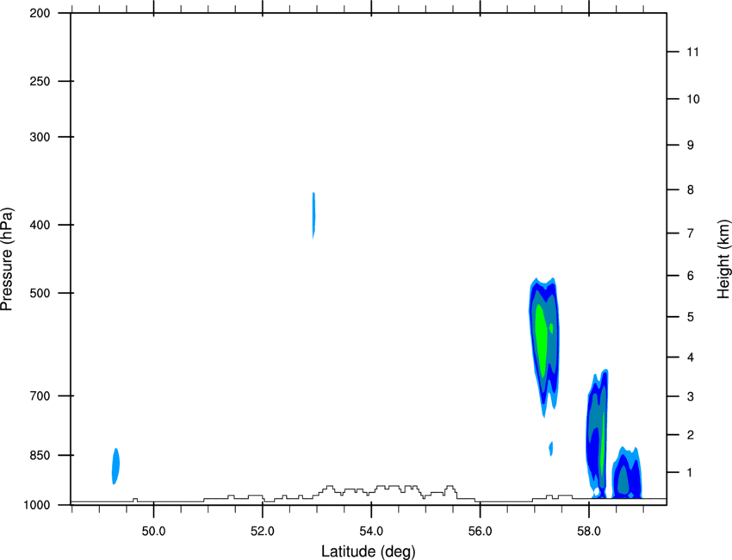The height and width of the screenshot is (560, 732).
Task: Click the 1 km height label
Action: click(x=691, y=473)
